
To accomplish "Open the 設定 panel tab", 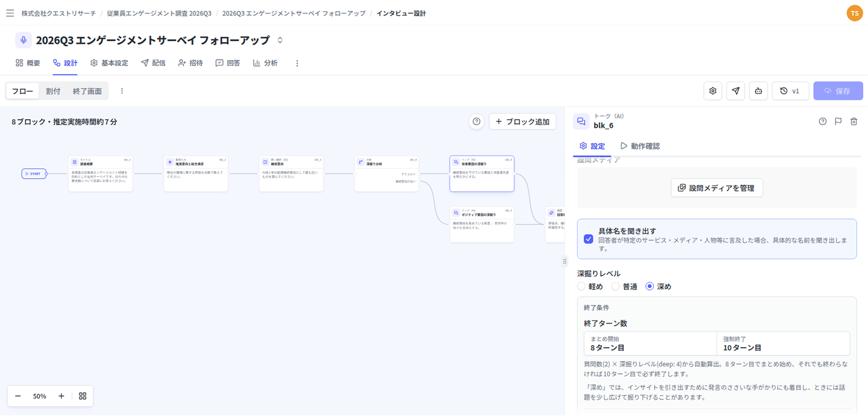I will coord(592,146).
